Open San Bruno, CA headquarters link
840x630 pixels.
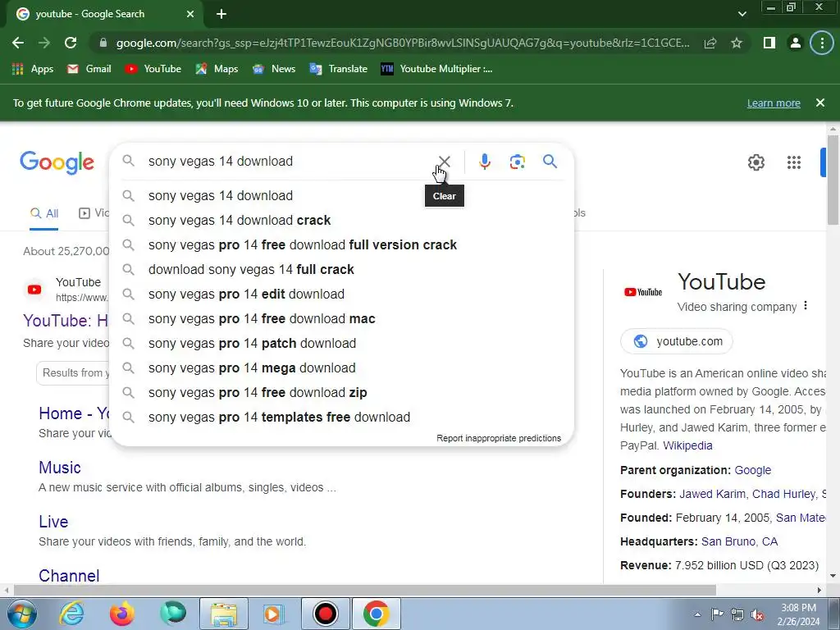pyautogui.click(x=739, y=541)
